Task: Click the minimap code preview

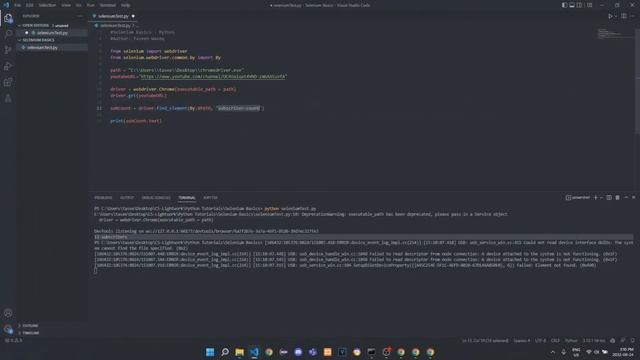Action: (x=615, y=34)
